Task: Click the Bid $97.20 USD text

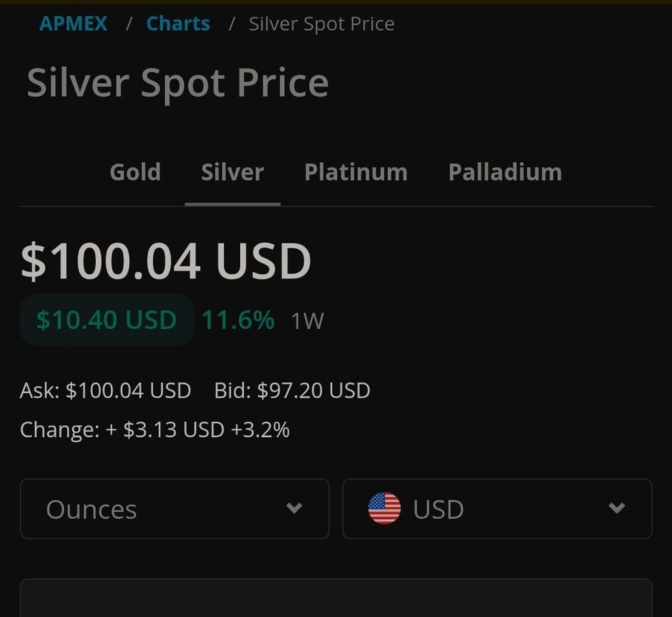Action: [292, 391]
